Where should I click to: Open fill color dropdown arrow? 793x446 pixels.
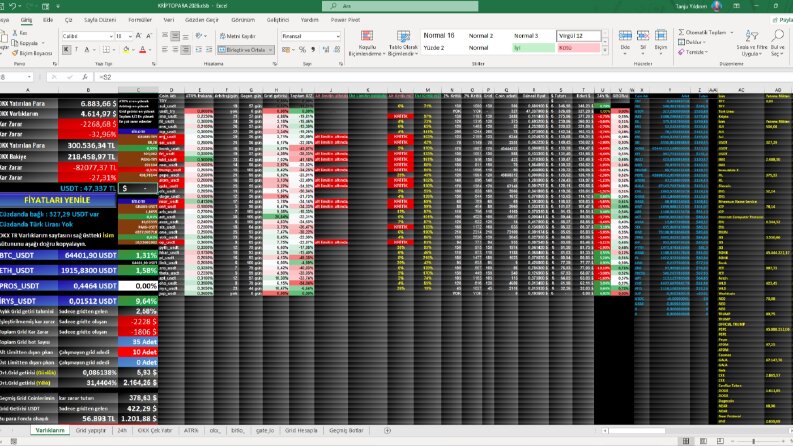[x=133, y=50]
